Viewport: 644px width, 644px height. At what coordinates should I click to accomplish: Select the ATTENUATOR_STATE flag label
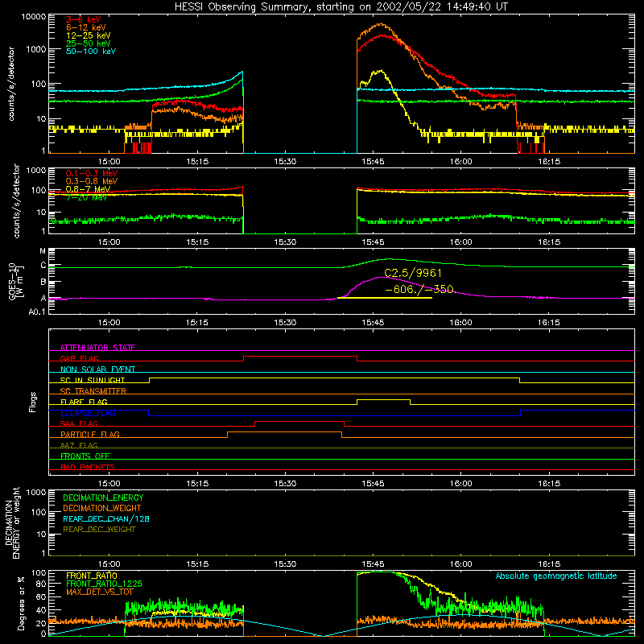click(97, 348)
